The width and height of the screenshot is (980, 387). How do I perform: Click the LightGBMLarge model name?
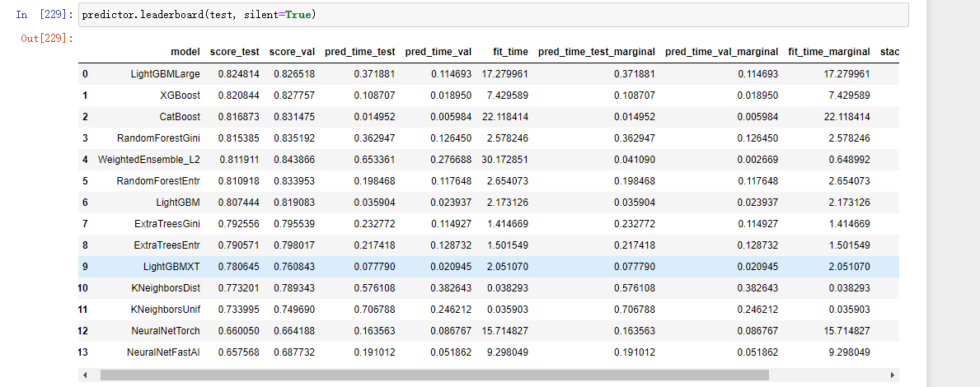pyautogui.click(x=166, y=74)
